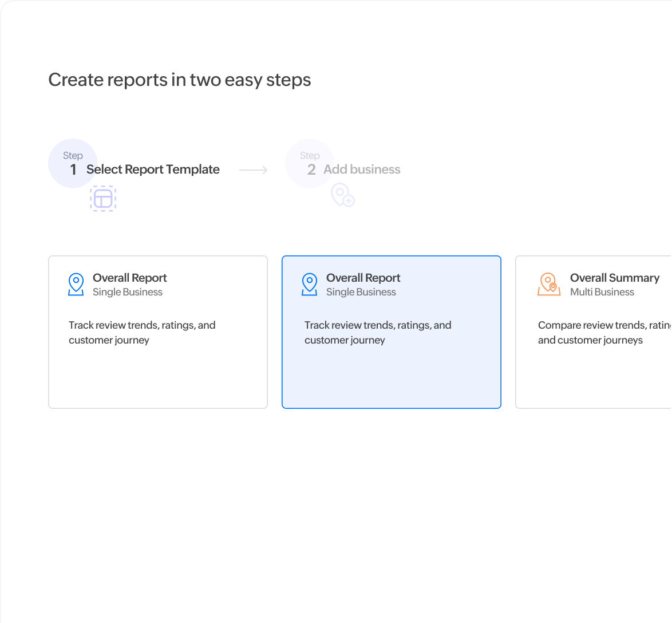Click the description text in the highlighted blue card

pyautogui.click(x=377, y=333)
